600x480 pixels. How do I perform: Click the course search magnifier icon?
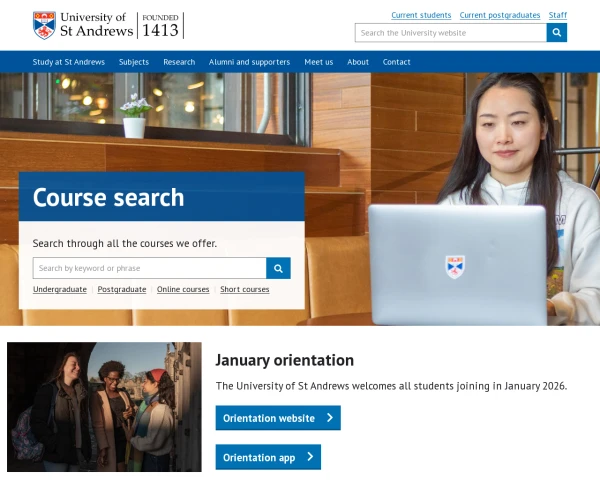[279, 268]
